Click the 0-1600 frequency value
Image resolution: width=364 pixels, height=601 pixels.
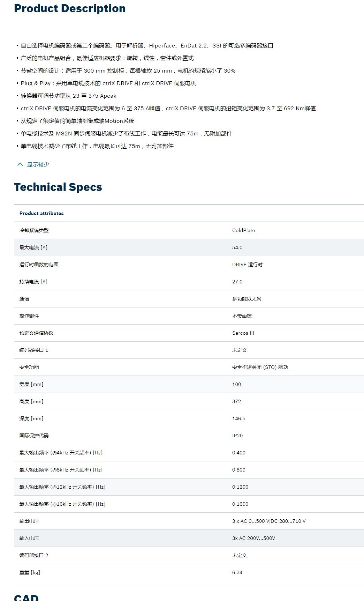tap(240, 504)
